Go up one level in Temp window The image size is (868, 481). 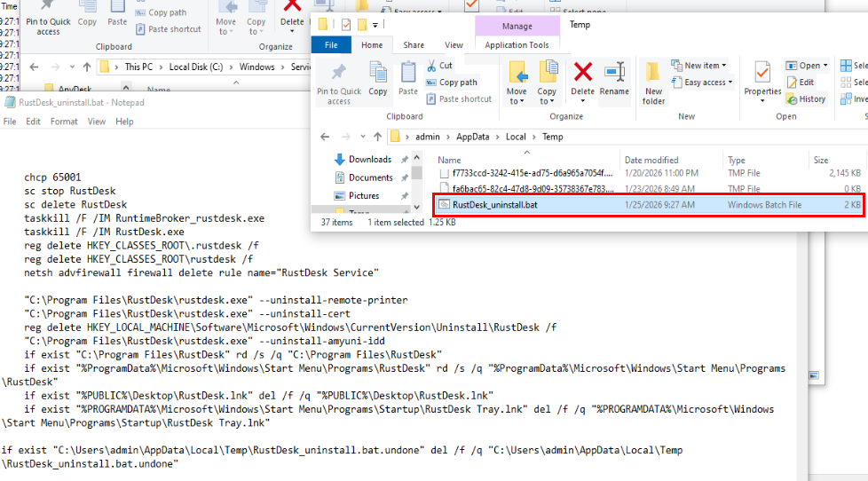(x=377, y=137)
